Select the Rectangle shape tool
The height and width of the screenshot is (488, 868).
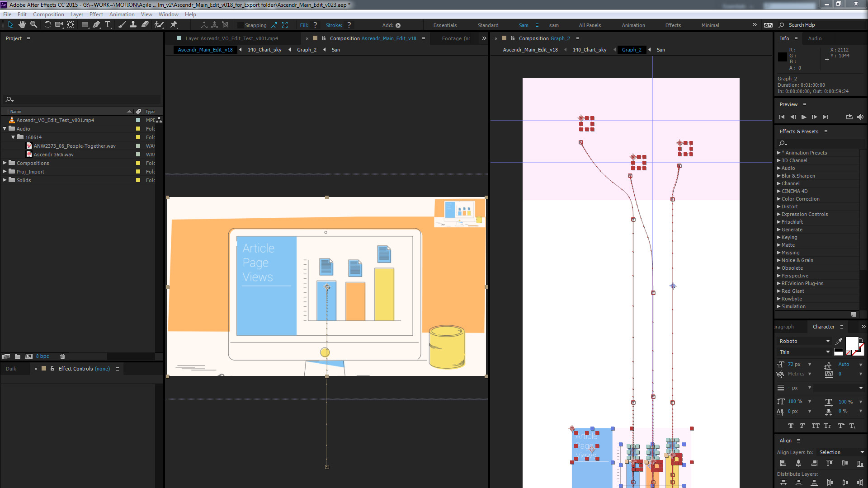point(85,25)
